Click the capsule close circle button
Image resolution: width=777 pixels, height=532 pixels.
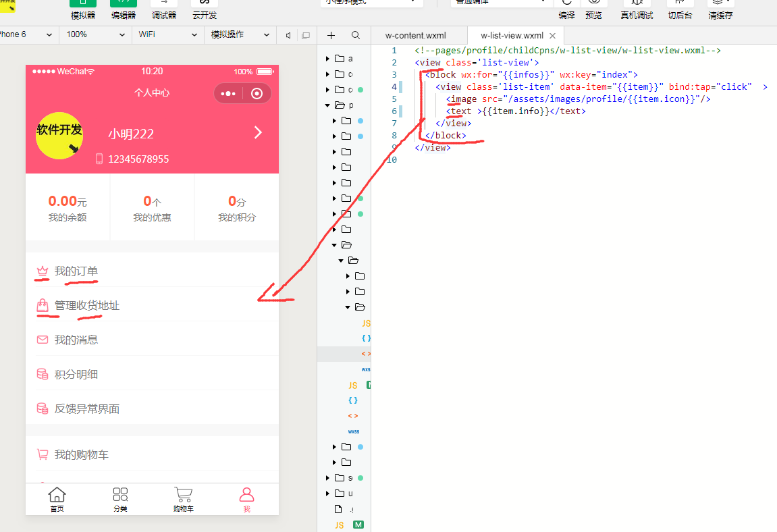point(257,94)
